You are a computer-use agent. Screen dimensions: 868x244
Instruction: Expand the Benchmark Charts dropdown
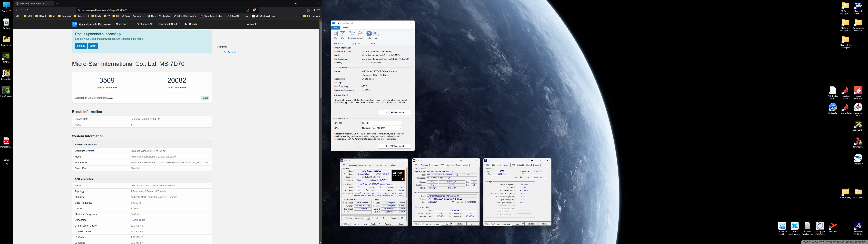(169, 24)
